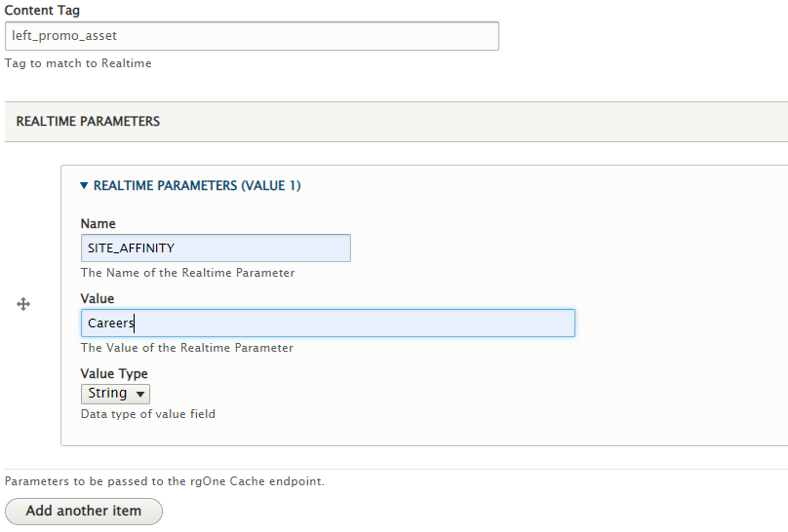This screenshot has height=532, width=788.
Task: Click the Value field label
Action: [x=98, y=298]
